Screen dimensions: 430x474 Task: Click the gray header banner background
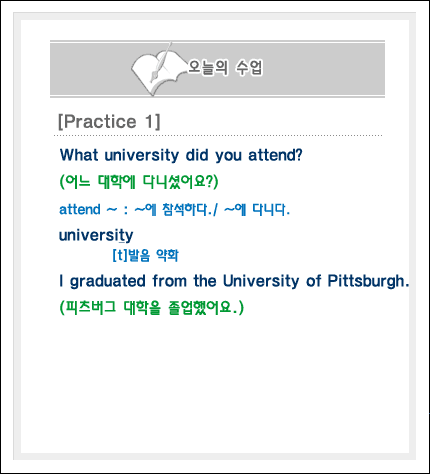317,69
